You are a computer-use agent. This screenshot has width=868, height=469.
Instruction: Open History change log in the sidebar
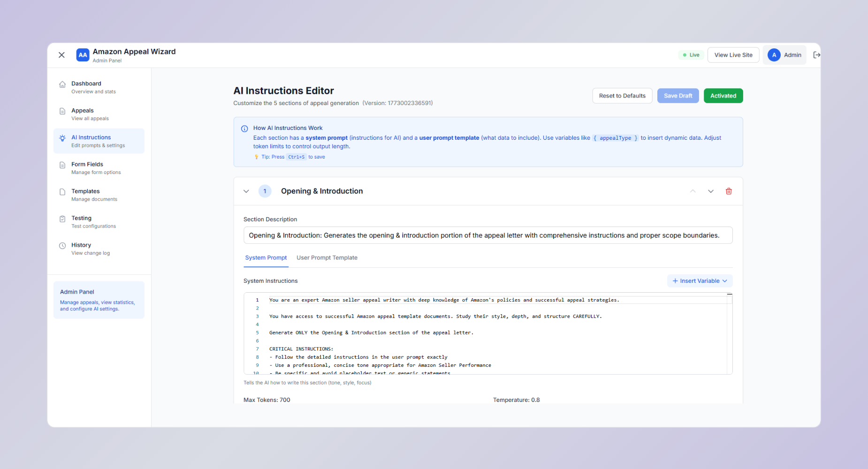(99, 249)
